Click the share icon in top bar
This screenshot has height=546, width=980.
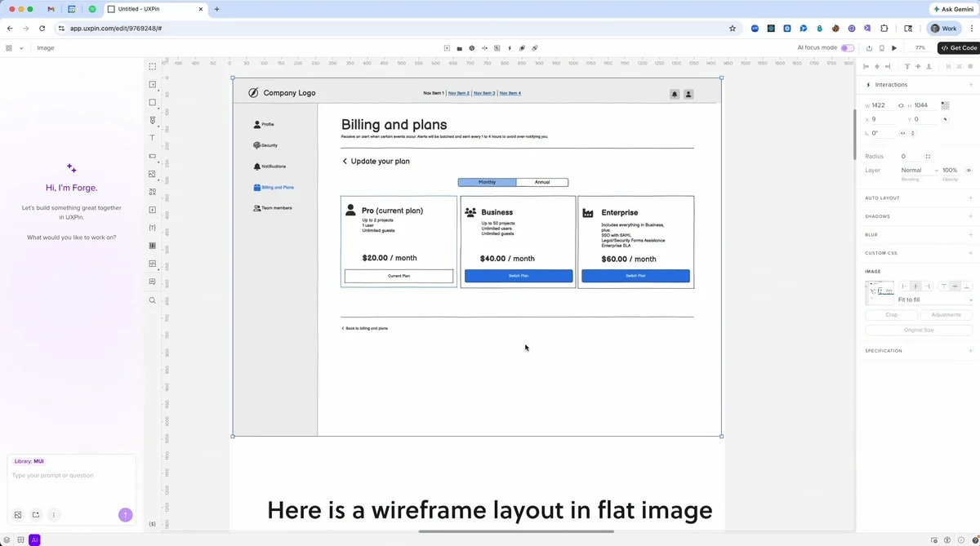click(x=869, y=48)
